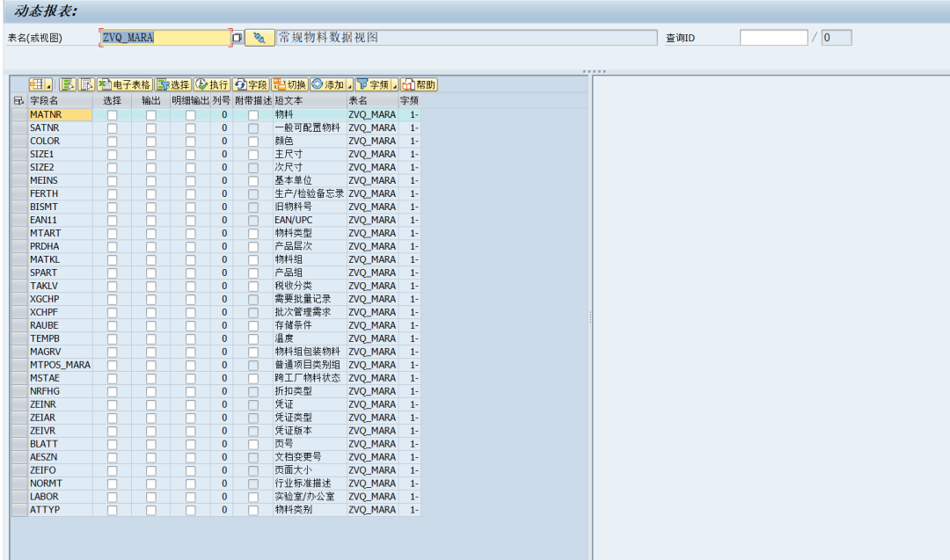Tick 附带描述 checkbox in the COLOR row
Image resolution: width=950 pixels, height=560 pixels.
click(253, 142)
